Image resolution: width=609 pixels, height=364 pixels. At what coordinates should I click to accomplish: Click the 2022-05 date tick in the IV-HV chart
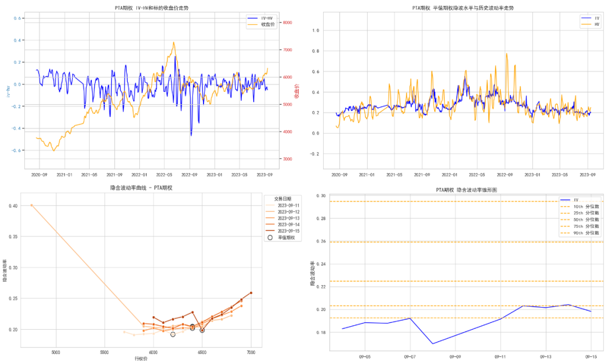coord(164,175)
